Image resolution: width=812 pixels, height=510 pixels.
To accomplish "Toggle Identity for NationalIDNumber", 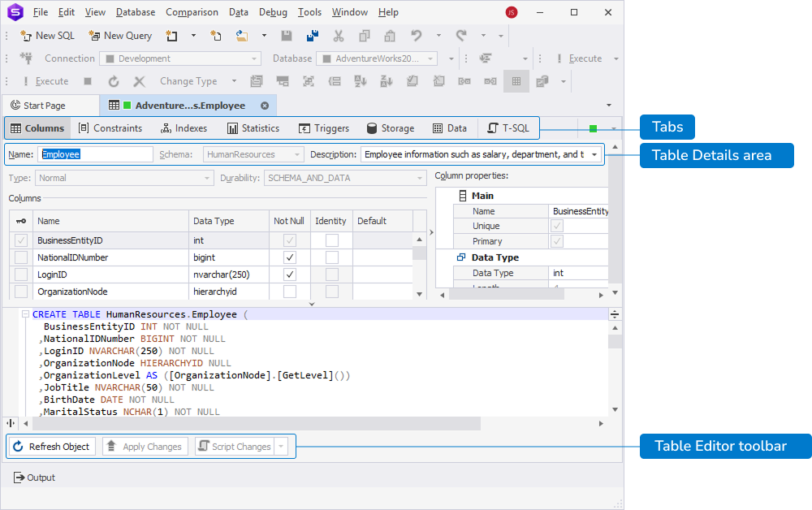I will tap(332, 257).
